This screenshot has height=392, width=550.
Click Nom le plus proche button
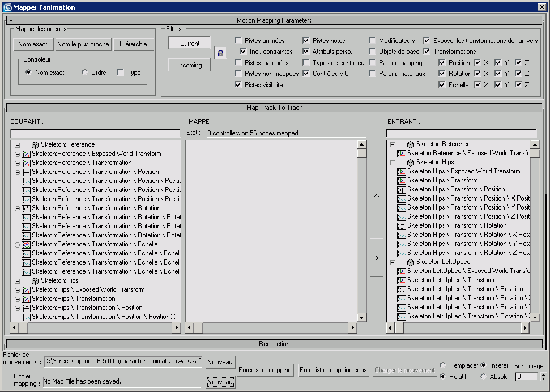click(83, 44)
